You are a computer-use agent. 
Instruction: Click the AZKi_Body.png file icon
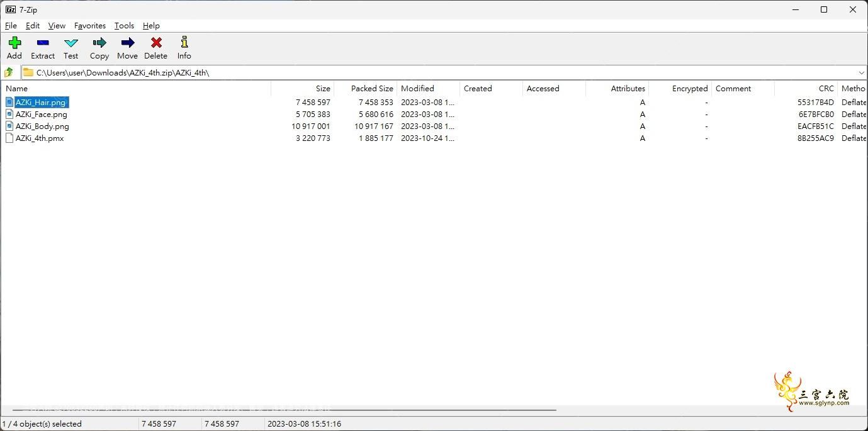coord(9,126)
